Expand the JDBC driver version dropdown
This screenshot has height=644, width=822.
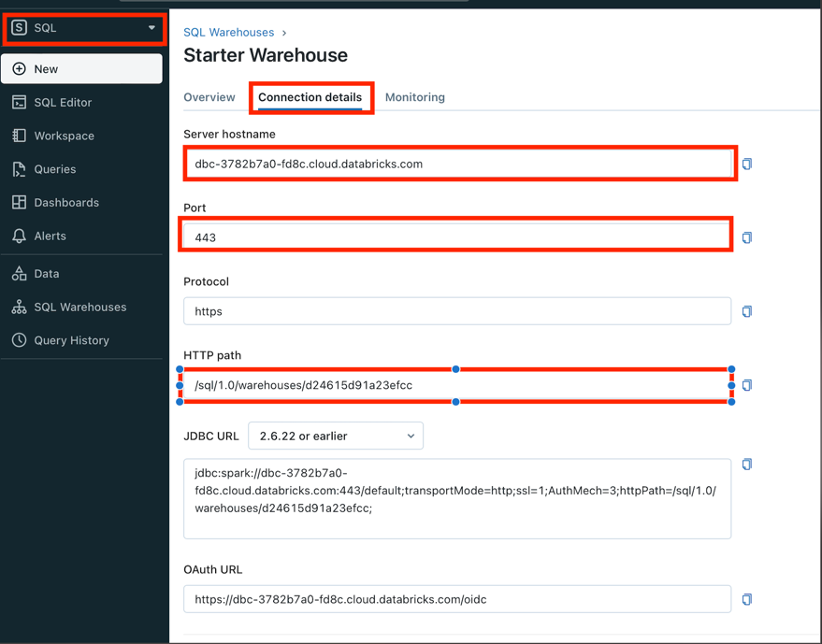pos(335,436)
